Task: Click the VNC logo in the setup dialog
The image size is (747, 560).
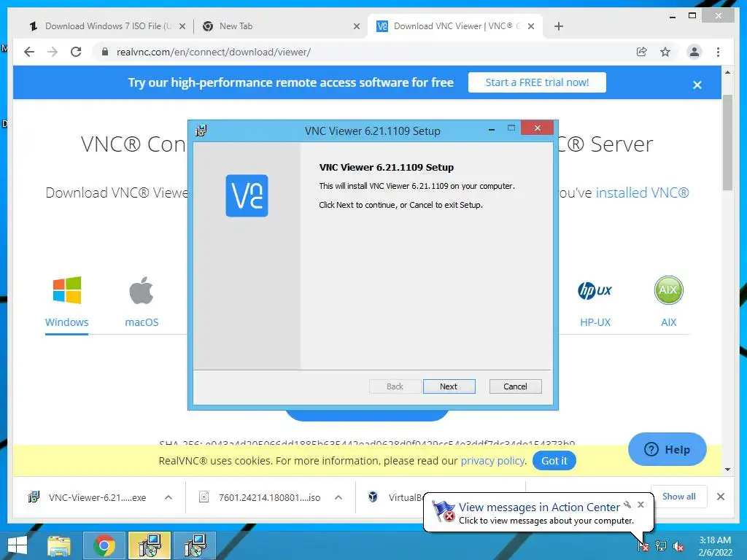Action: point(247,195)
